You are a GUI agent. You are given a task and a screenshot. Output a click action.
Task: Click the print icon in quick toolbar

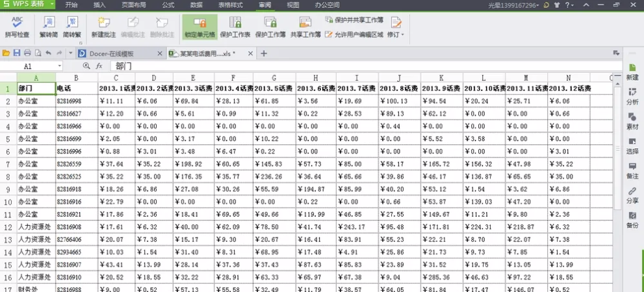[x=27, y=53]
